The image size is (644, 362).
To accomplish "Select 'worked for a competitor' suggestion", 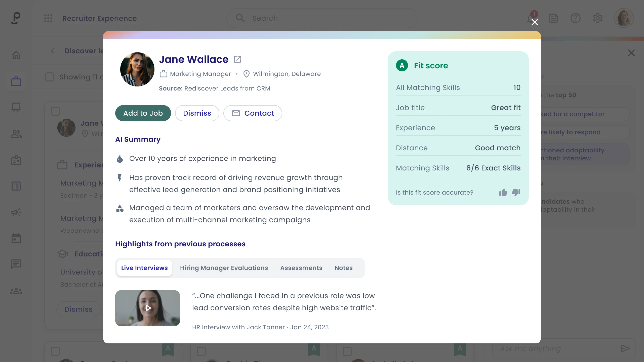I will 585,114.
